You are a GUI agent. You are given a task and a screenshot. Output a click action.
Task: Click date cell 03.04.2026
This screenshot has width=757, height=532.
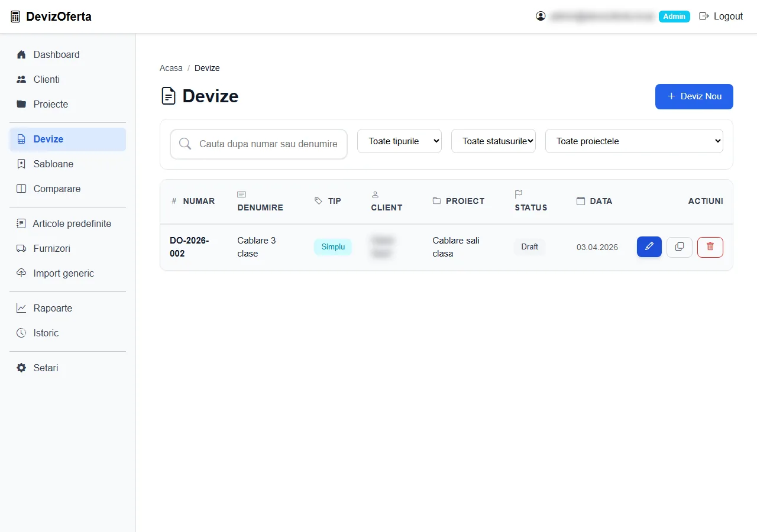pos(597,247)
